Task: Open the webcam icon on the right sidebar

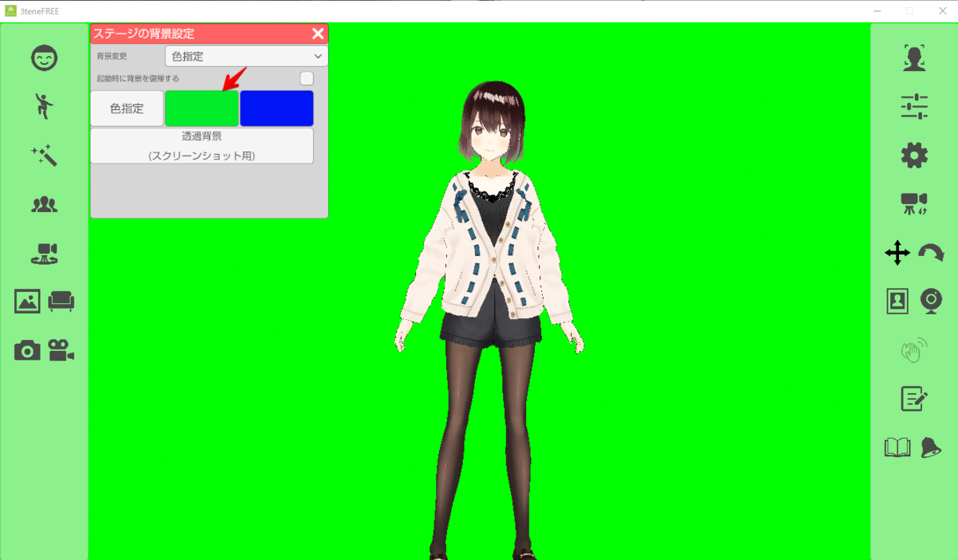Action: tap(930, 302)
